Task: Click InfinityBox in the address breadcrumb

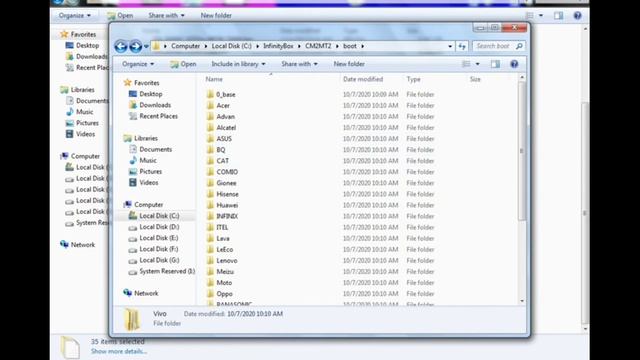Action: 278,46
